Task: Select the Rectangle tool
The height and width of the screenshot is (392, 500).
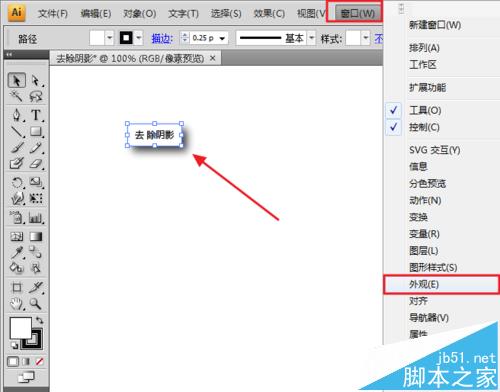Action: click(x=35, y=131)
